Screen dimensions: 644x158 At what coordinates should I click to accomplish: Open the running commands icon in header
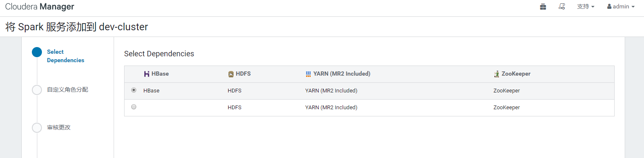[562, 7]
